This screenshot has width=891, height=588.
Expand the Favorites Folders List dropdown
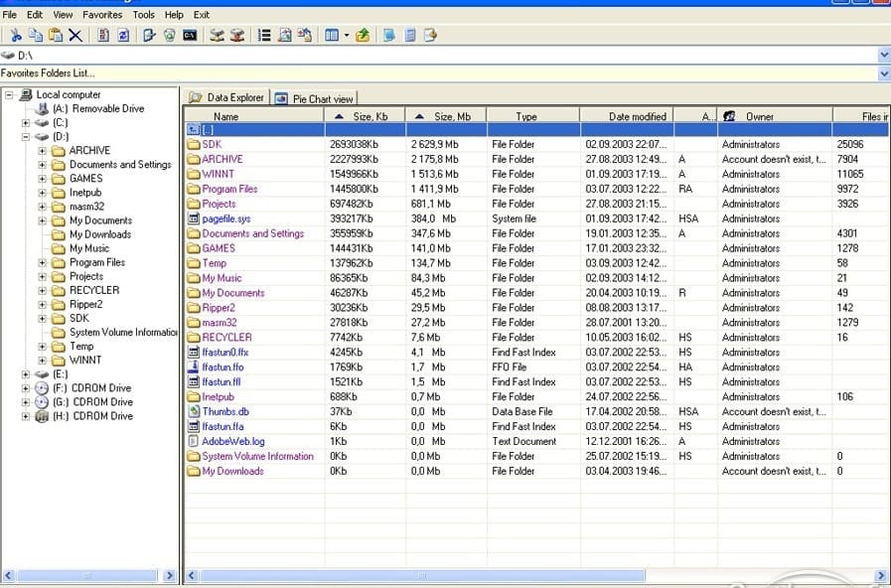click(883, 73)
